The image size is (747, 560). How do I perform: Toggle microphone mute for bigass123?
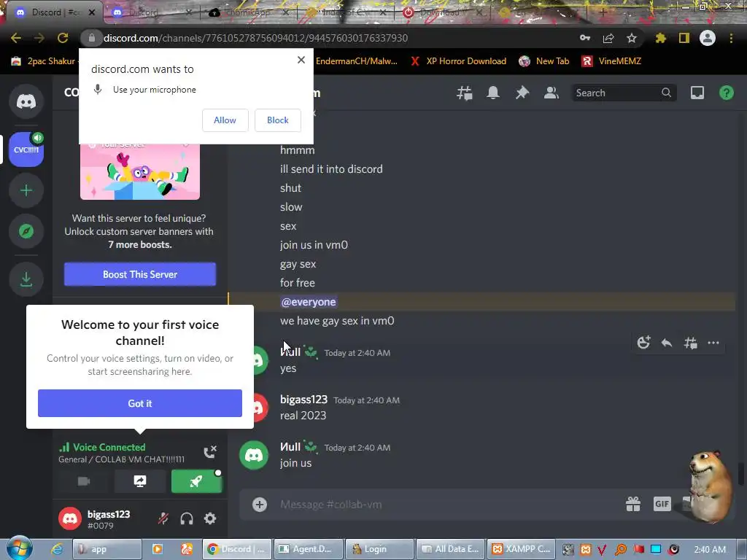[x=163, y=518]
